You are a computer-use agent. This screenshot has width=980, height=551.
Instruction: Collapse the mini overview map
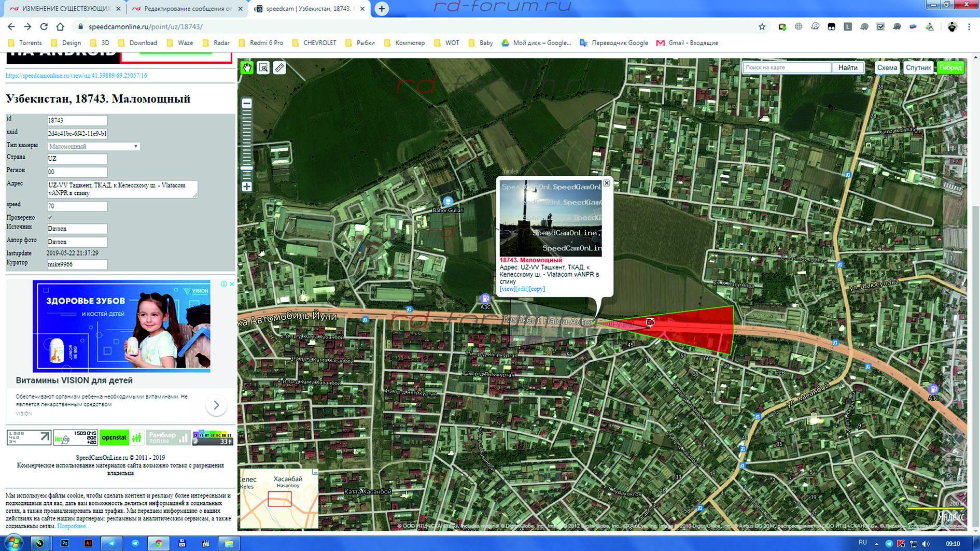click(315, 472)
